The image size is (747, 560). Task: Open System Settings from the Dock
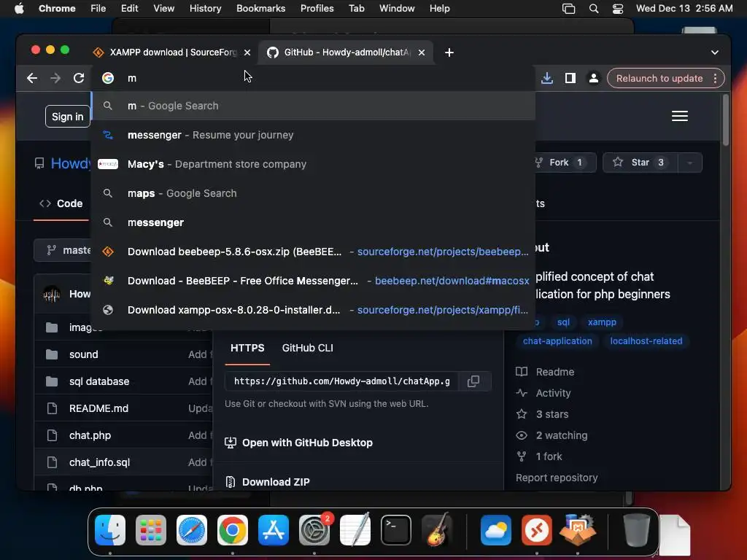coord(314,530)
